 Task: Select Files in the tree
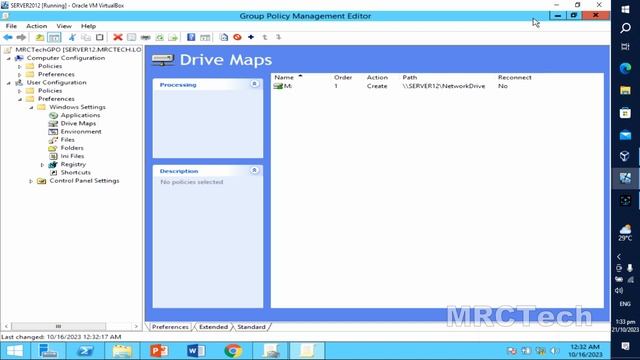(67, 140)
